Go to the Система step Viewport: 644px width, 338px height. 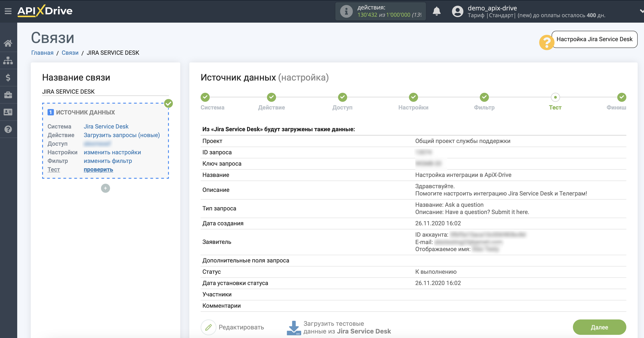coord(205,98)
